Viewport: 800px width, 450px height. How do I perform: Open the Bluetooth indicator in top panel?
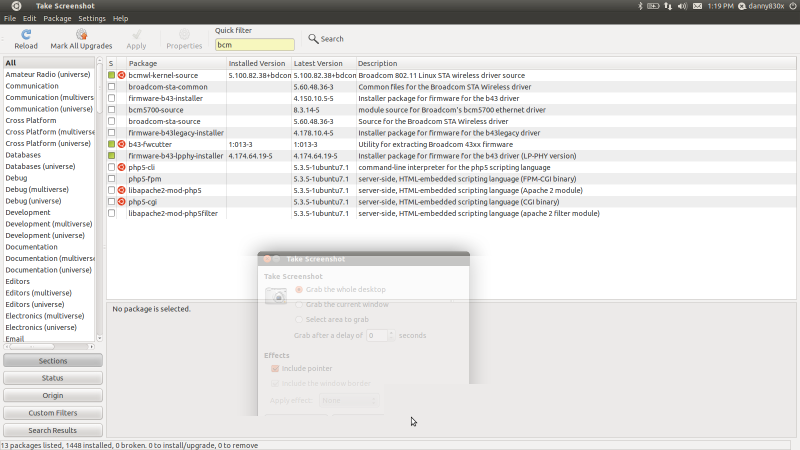640,6
